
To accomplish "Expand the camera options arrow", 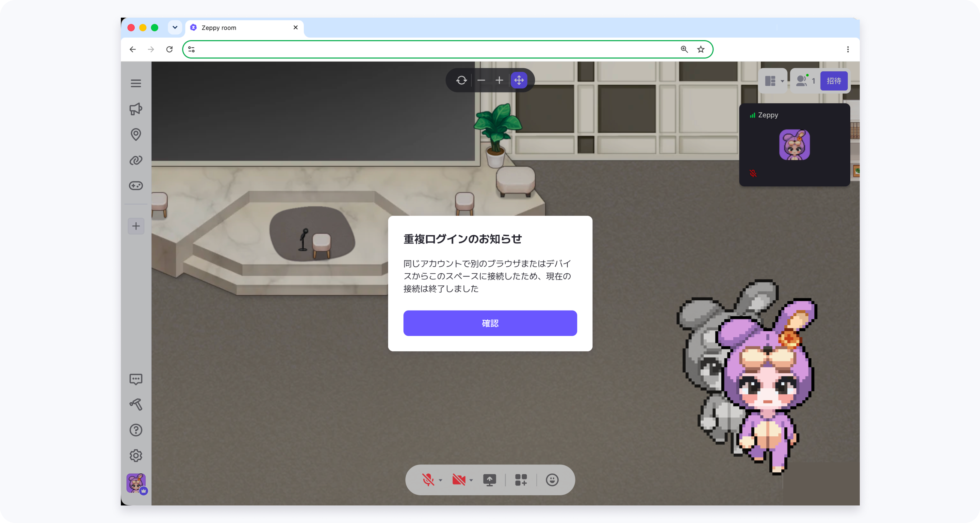I will (471, 480).
